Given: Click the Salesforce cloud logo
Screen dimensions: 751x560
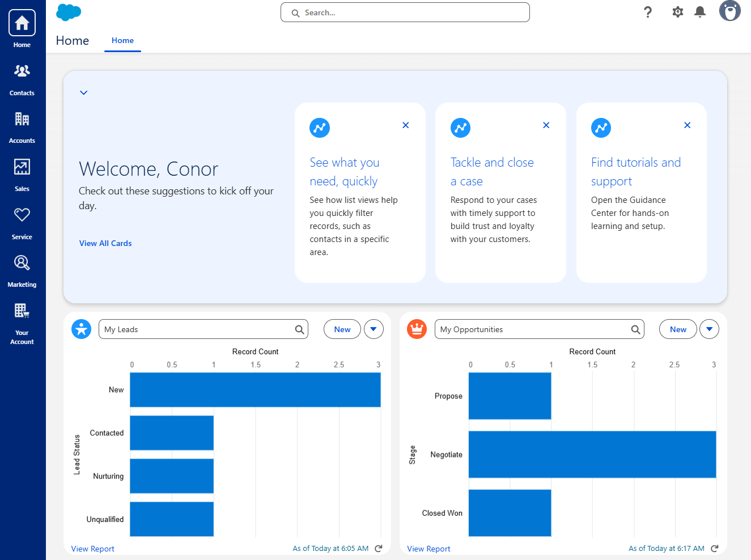Looking at the screenshot, I should pyautogui.click(x=69, y=12).
